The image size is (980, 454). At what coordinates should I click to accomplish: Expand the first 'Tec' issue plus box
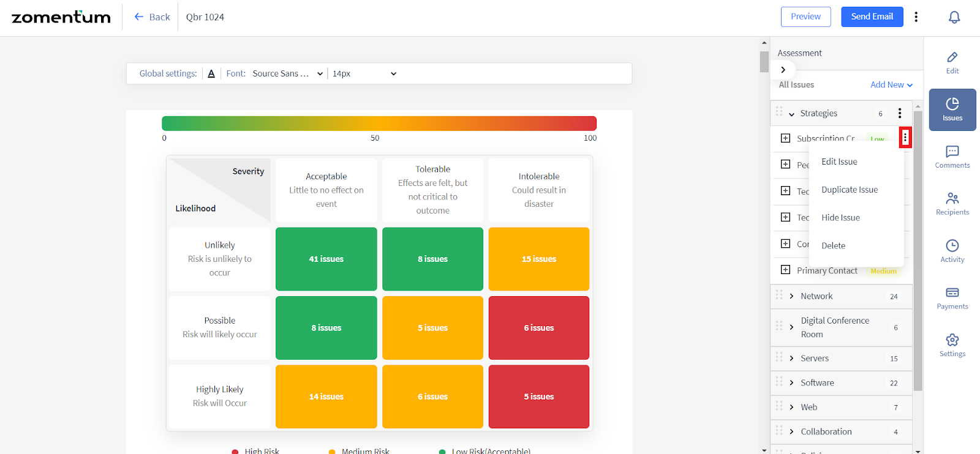click(785, 191)
